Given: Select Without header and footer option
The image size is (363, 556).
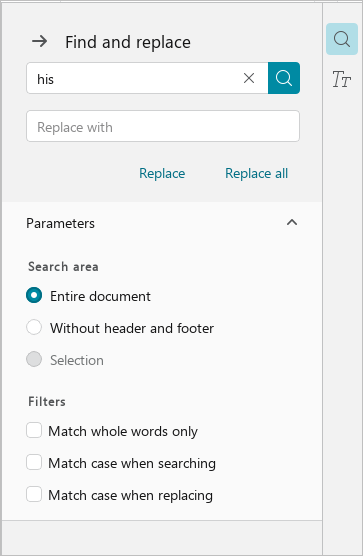Looking at the screenshot, I should [34, 327].
